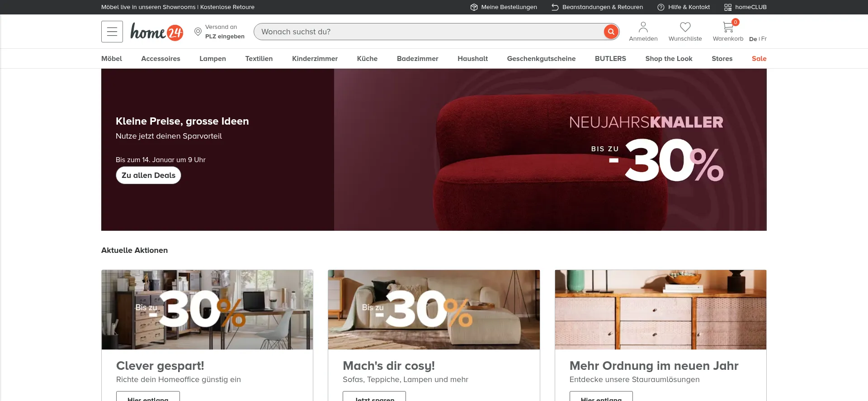Screen dimensions: 868x401
Task: Expand the Möbel category menu
Action: 112,59
